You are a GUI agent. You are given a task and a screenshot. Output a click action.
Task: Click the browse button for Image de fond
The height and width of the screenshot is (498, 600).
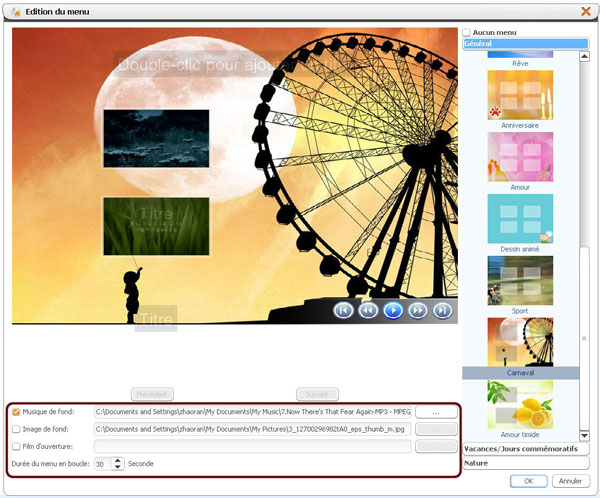pos(436,429)
